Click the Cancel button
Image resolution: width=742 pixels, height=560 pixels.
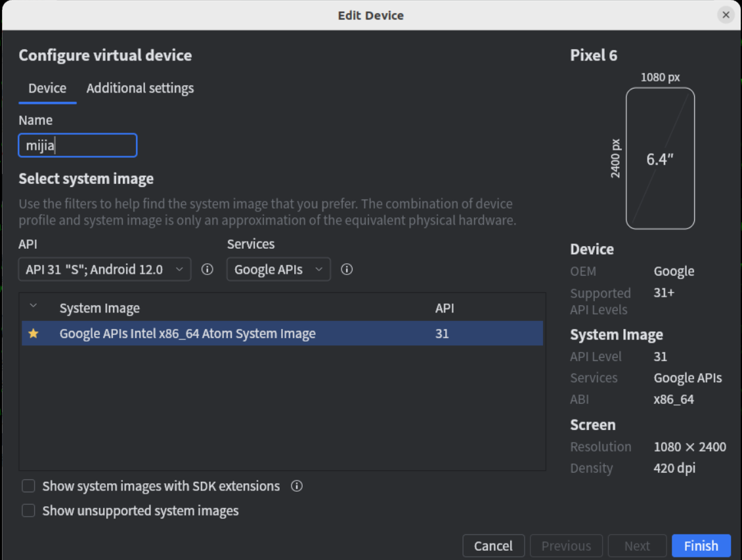pos(493,546)
